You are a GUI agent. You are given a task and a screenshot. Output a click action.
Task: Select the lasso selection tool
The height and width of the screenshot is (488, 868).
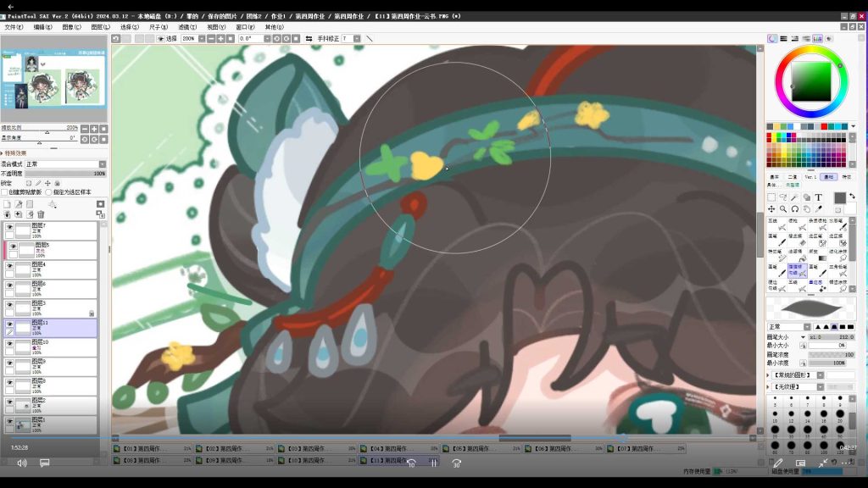[x=782, y=197]
